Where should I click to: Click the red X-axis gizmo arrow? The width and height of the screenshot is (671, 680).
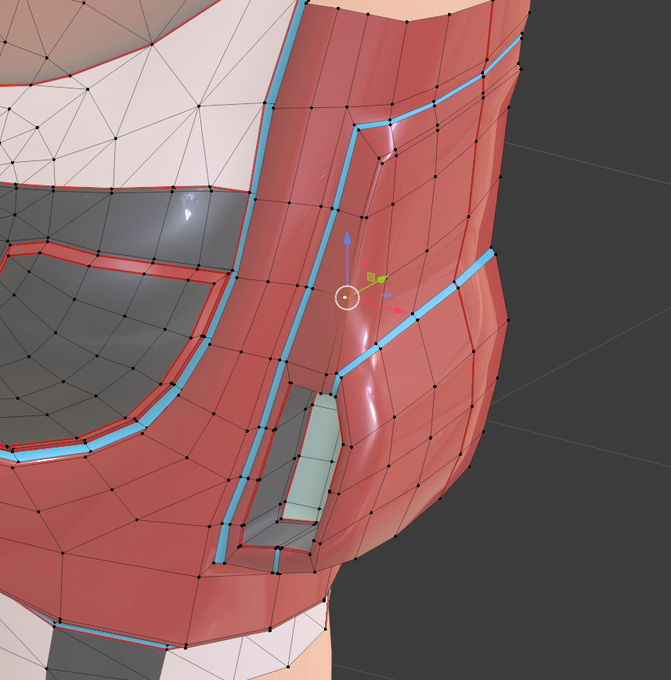pyautogui.click(x=399, y=310)
